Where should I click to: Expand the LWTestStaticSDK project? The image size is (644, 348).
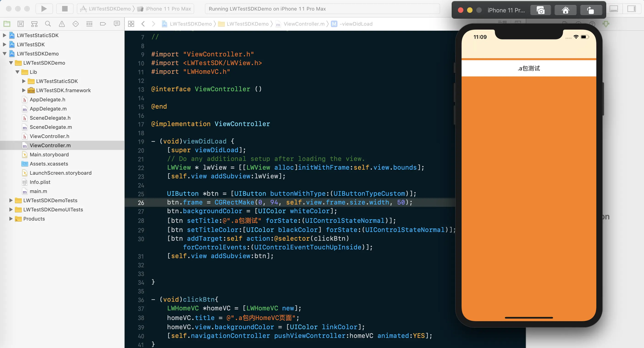point(5,35)
